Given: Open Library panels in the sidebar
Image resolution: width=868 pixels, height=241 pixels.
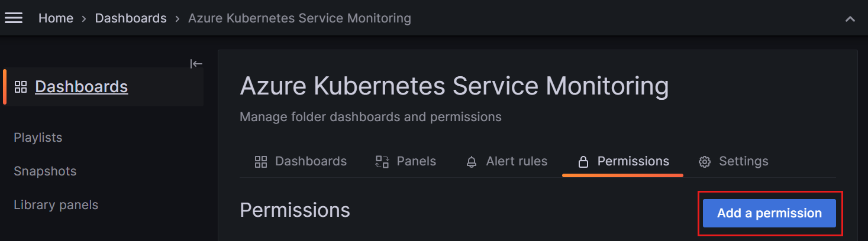Looking at the screenshot, I should (x=56, y=205).
